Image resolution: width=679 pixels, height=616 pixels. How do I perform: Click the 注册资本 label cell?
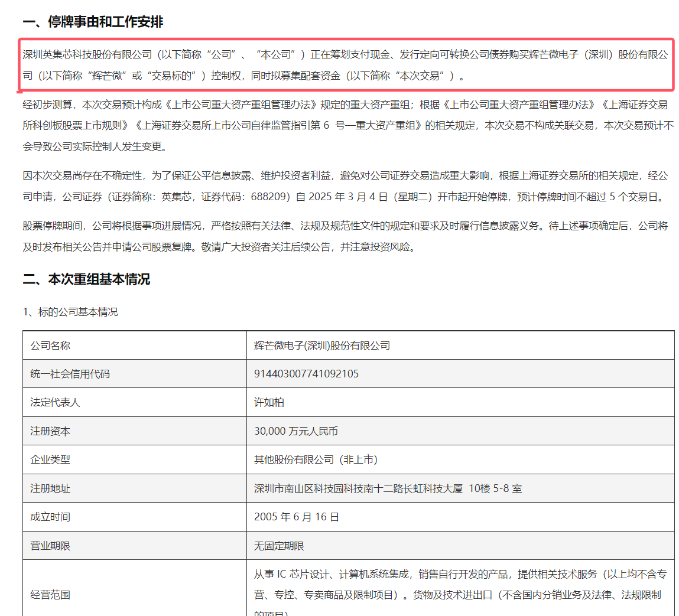[135, 431]
